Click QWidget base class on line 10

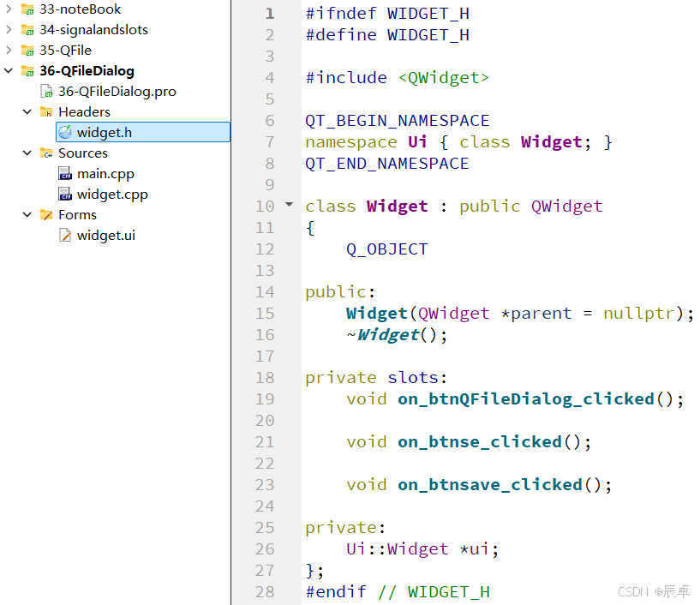[567, 207]
